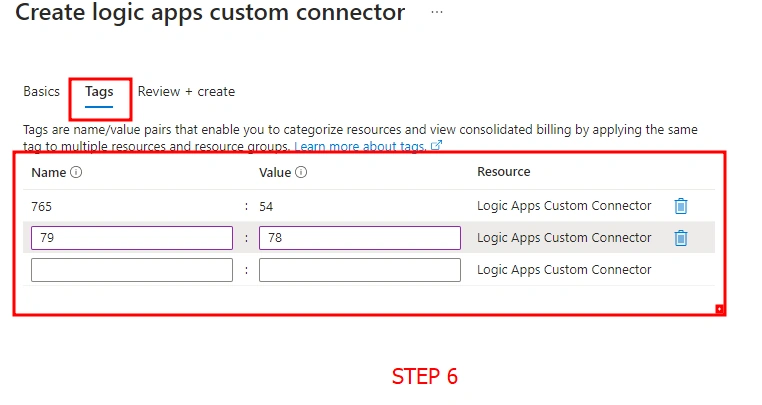Screen dimensions: 762x405
Task: Select the tag name 765
Action: coord(41,207)
